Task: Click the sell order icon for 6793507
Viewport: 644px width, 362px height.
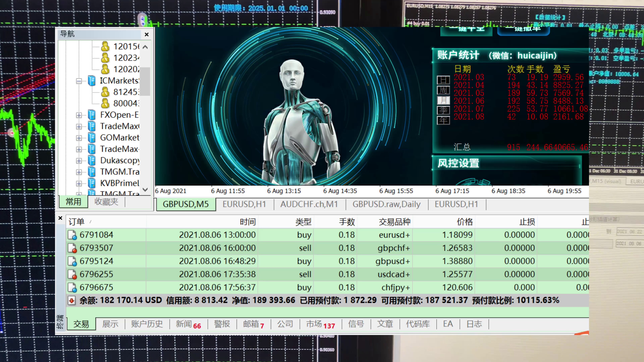Action: (x=72, y=248)
